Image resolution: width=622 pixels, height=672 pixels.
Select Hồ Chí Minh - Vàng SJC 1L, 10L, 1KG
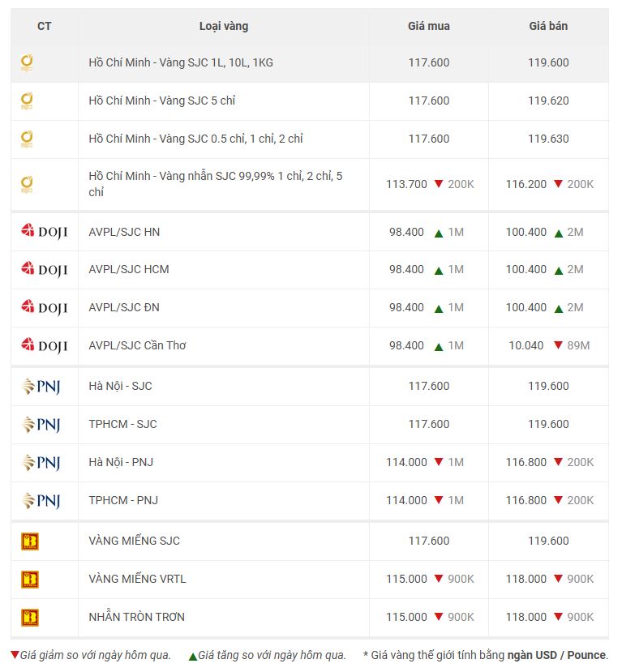181,62
